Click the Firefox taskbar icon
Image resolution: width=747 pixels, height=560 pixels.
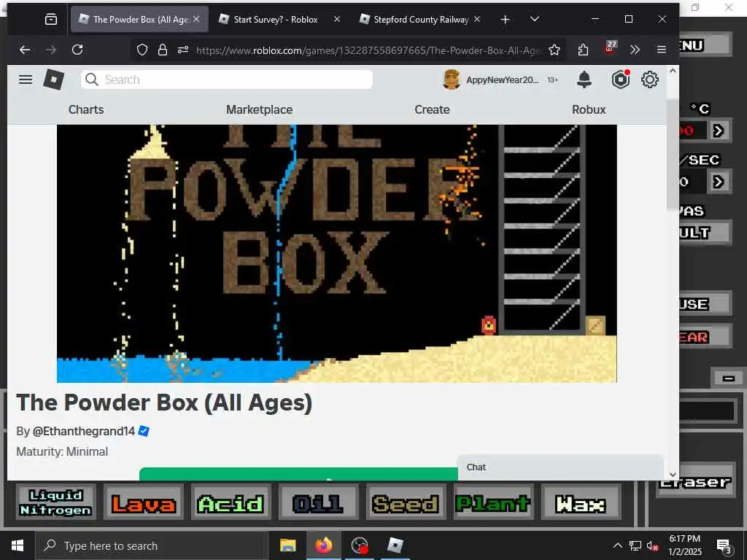point(323,545)
